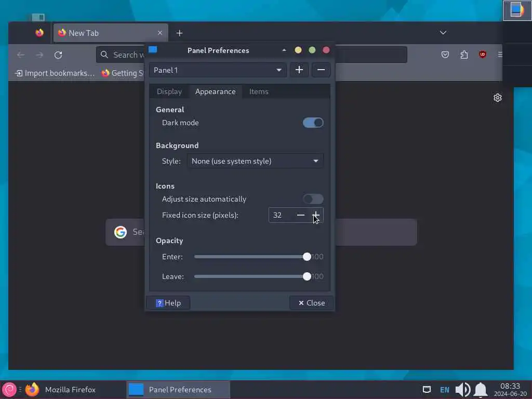Image resolution: width=532 pixels, height=399 pixels.
Task: Save page to Pocket in Firefox
Action: pyautogui.click(x=445, y=55)
